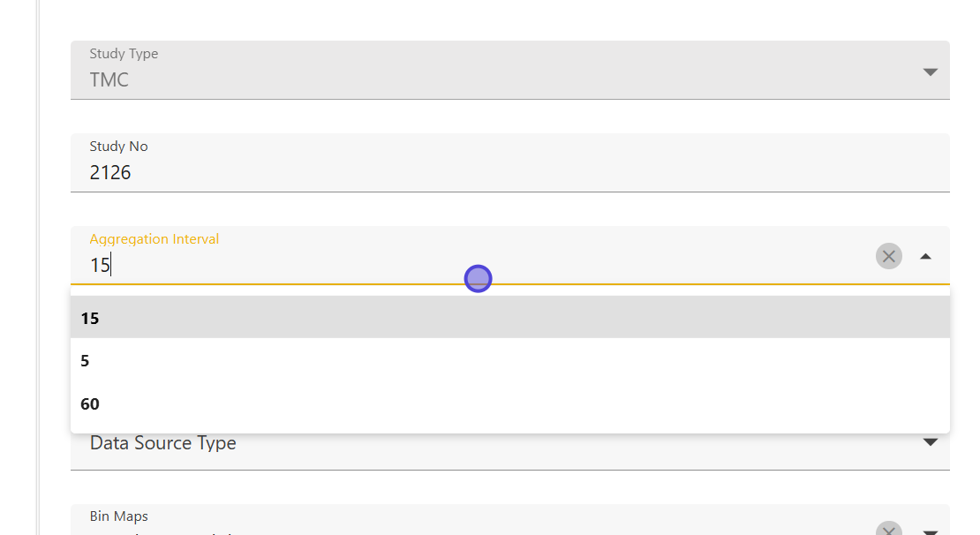Click the Study Type field label
980x535 pixels.
click(x=124, y=54)
